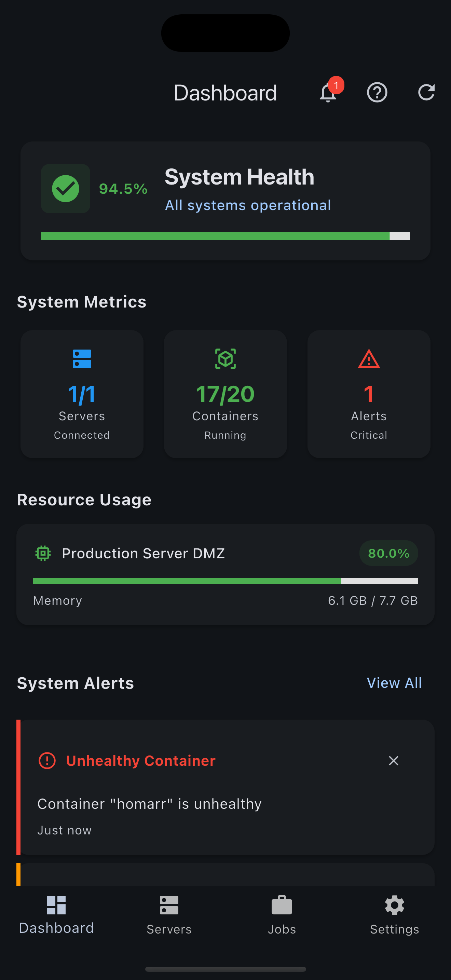Tap the System Health green progress bar
The width and height of the screenshot is (451, 980).
(225, 236)
